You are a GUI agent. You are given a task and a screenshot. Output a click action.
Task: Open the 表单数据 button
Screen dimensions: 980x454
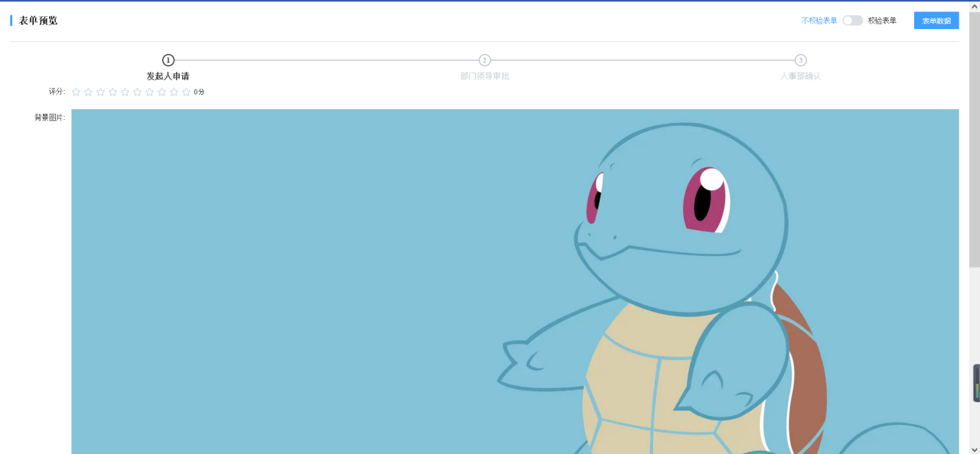[936, 21]
